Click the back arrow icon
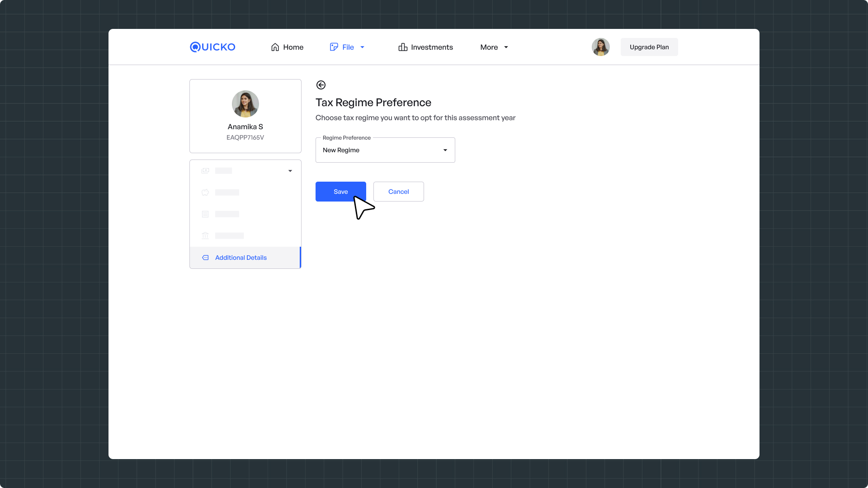This screenshot has height=488, width=868. pos(321,85)
